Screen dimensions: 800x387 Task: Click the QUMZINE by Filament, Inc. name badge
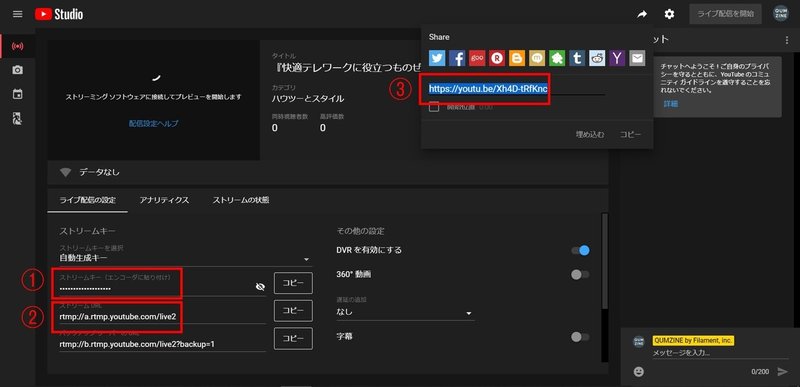(693, 340)
